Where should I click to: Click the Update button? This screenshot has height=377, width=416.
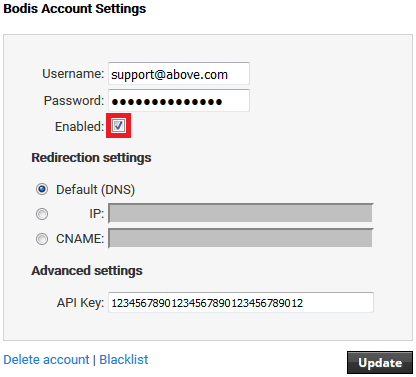click(380, 362)
